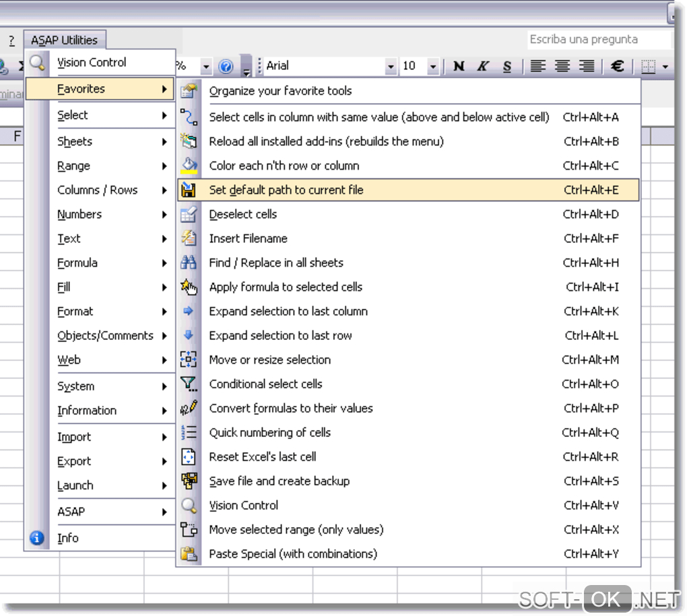
Task: Click the blue Info icon in ASAP menu
Action: 37,538
